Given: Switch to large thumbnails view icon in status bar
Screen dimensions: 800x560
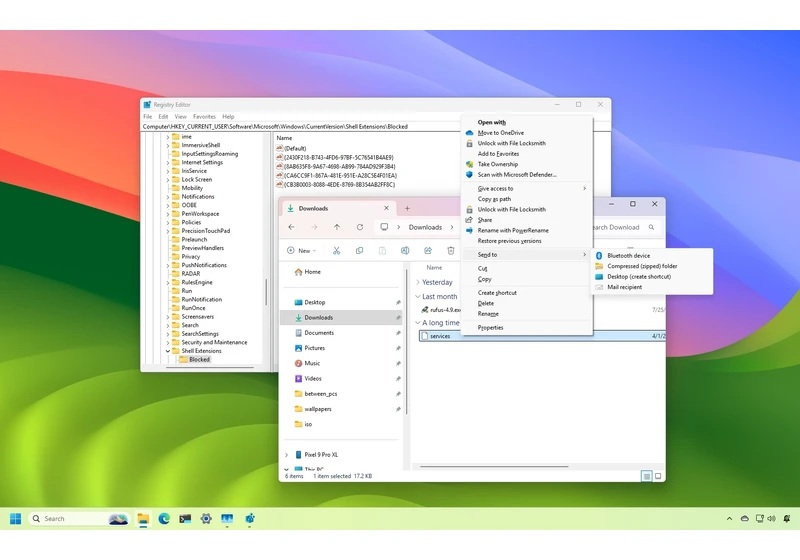Looking at the screenshot, I should pyautogui.click(x=658, y=476).
